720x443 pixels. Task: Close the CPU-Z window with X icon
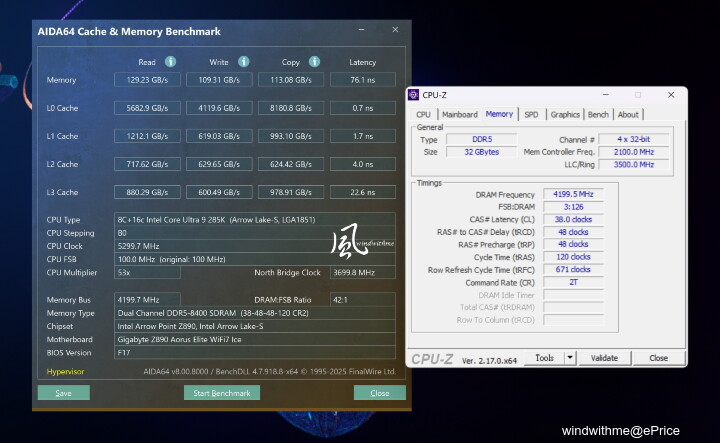(671, 95)
